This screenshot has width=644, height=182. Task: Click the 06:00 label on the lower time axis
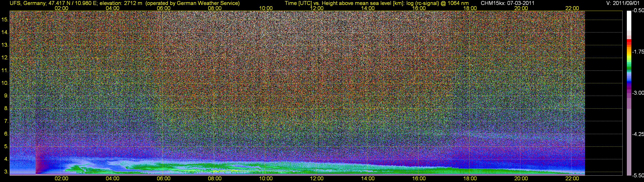coord(164,179)
